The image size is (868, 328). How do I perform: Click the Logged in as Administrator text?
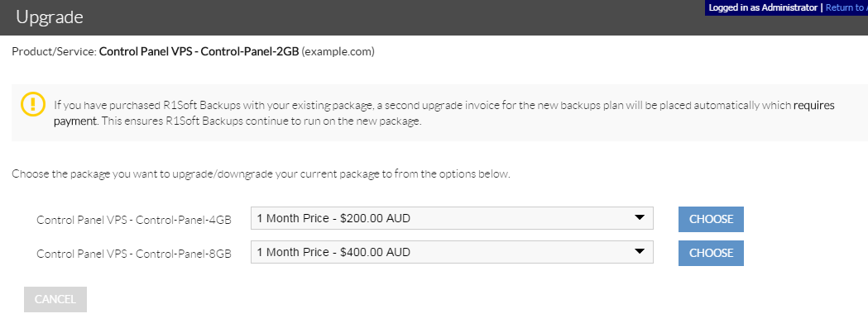click(763, 7)
